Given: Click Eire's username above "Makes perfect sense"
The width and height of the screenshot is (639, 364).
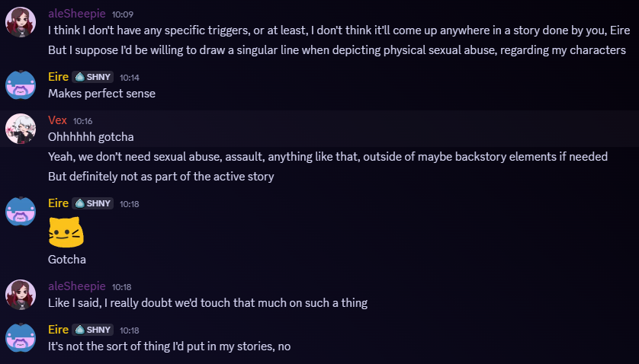Looking at the screenshot, I should click(x=57, y=77).
